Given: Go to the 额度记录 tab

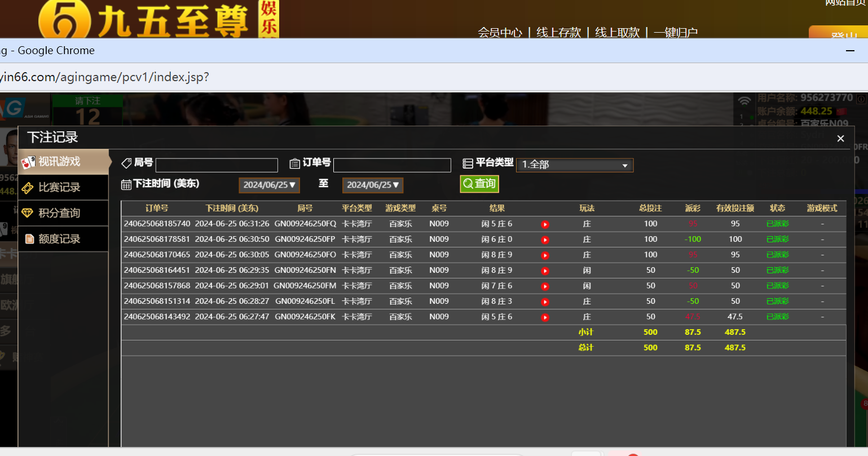Looking at the screenshot, I should (63, 239).
